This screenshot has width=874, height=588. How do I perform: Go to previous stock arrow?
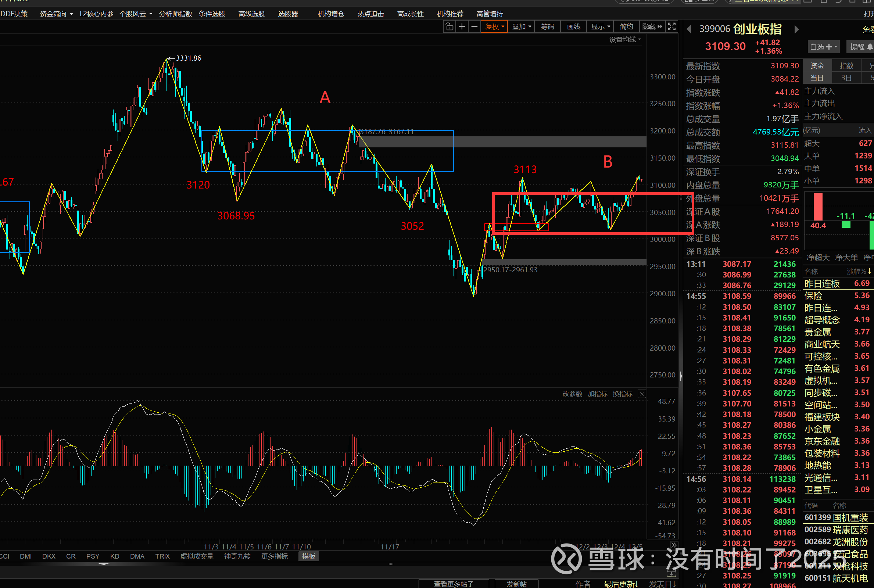click(x=689, y=29)
